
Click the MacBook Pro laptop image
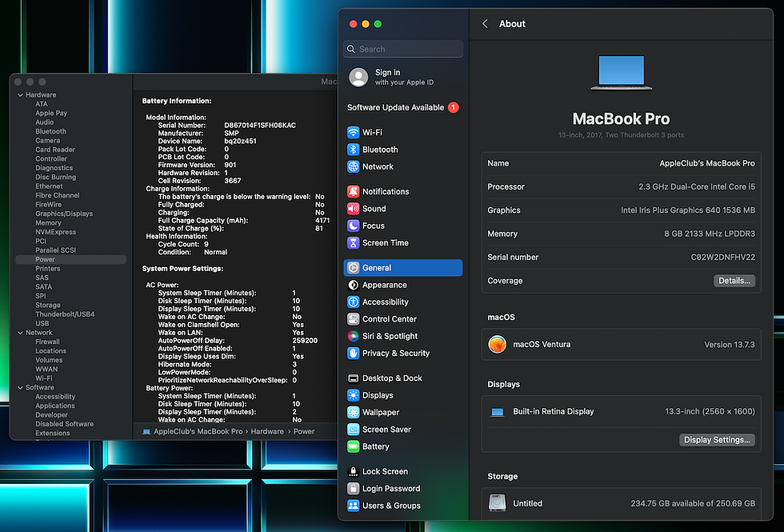pyautogui.click(x=621, y=72)
